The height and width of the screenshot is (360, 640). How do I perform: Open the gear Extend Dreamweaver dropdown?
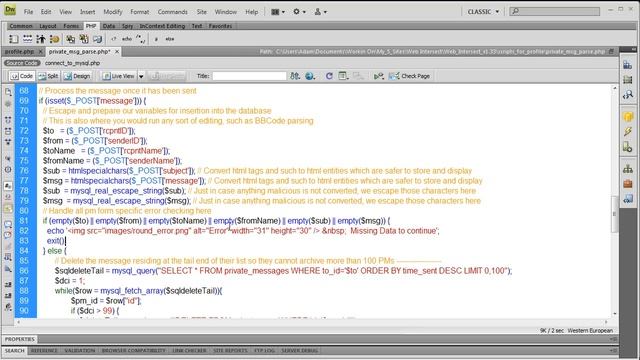299,12
